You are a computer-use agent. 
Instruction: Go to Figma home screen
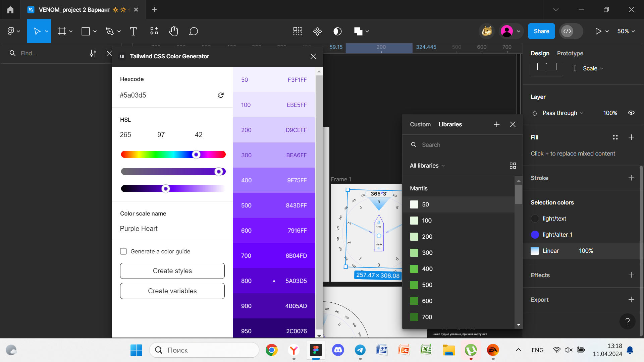pos(10,10)
